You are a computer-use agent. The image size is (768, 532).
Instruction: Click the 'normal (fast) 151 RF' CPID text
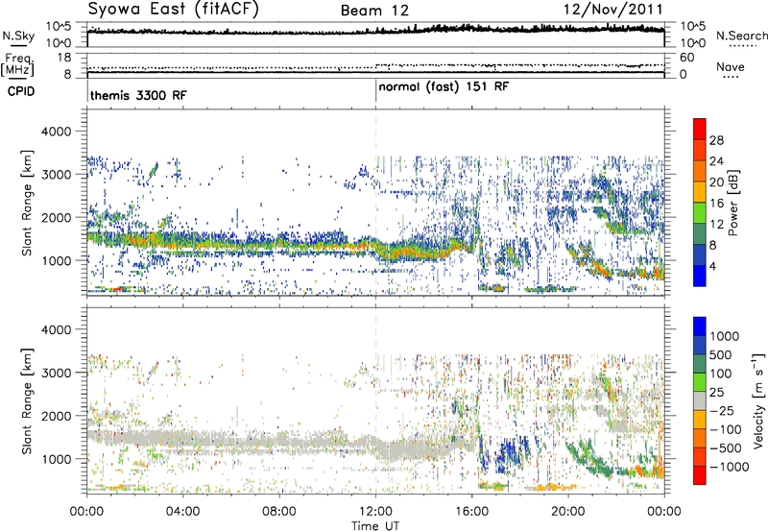pos(444,87)
